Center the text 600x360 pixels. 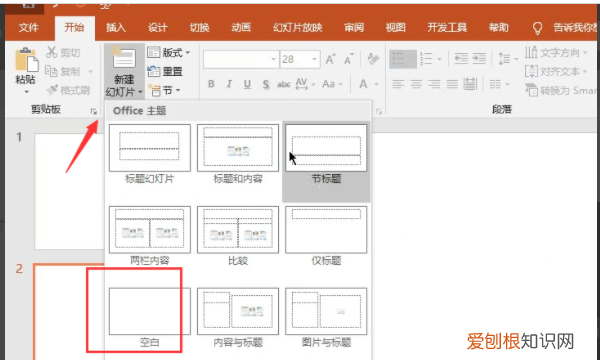click(416, 84)
